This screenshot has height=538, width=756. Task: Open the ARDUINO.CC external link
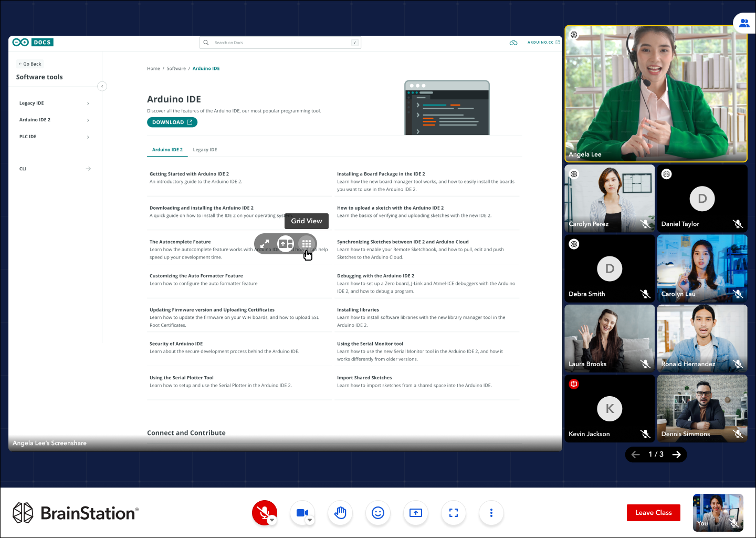coord(543,43)
